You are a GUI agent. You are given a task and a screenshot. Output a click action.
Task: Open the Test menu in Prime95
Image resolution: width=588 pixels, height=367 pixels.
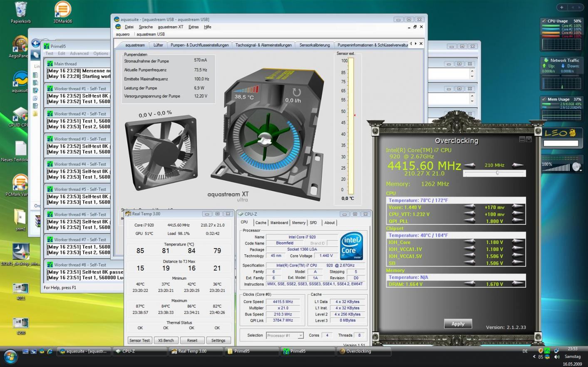(50, 54)
